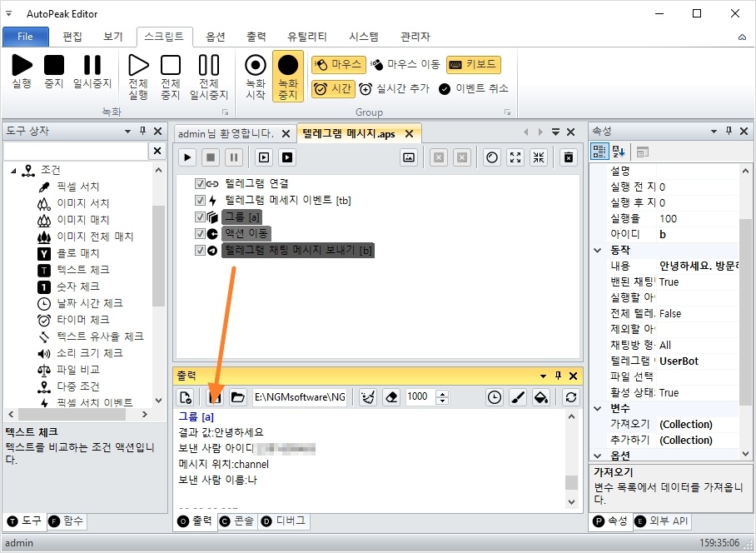Click eraser icon in output toolbar

click(x=391, y=397)
